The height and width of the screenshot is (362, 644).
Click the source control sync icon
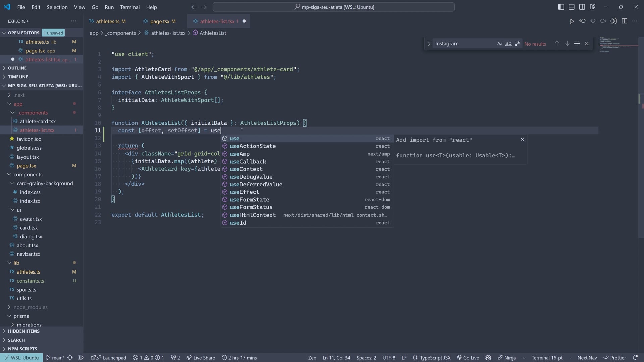click(x=70, y=358)
